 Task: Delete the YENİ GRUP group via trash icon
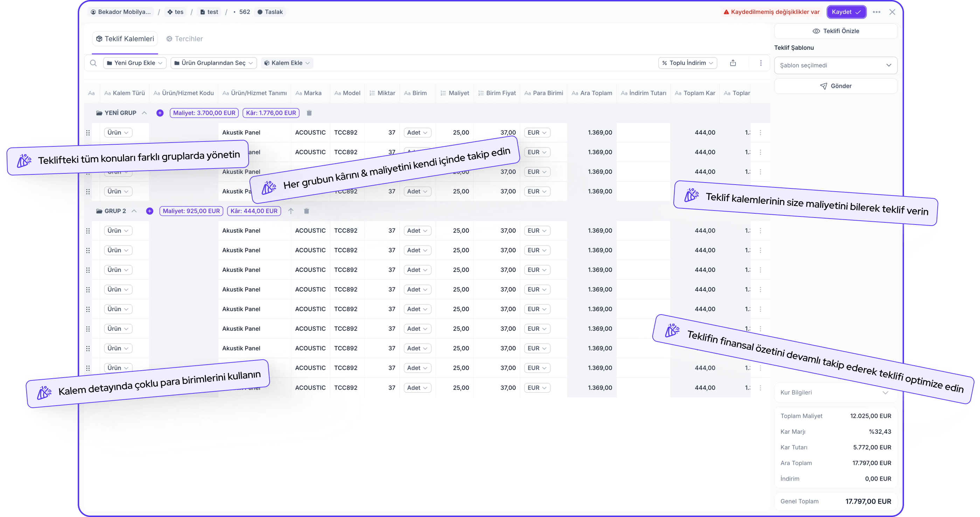tap(309, 113)
